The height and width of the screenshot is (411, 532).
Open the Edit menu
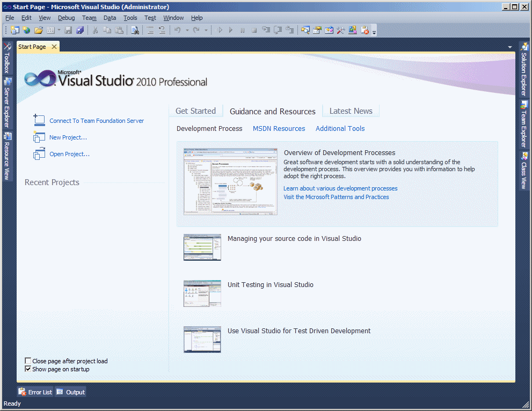[x=26, y=18]
